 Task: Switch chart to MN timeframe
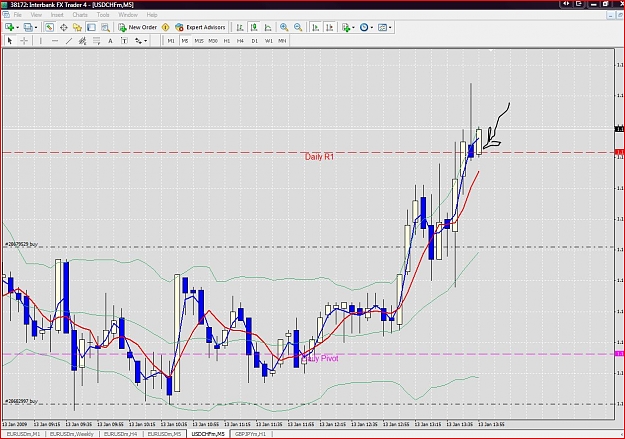click(282, 41)
